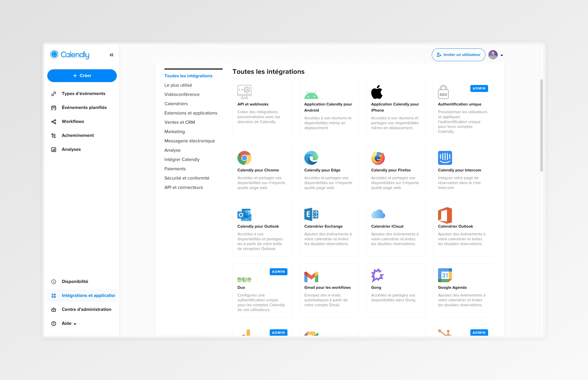Click the Firefox icon

(x=378, y=158)
